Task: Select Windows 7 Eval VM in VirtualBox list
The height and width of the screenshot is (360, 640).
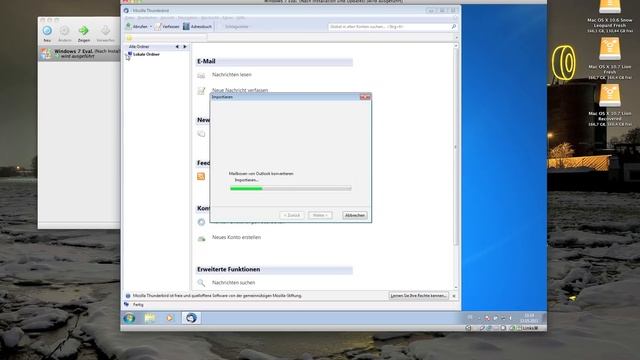Action: tap(79, 54)
